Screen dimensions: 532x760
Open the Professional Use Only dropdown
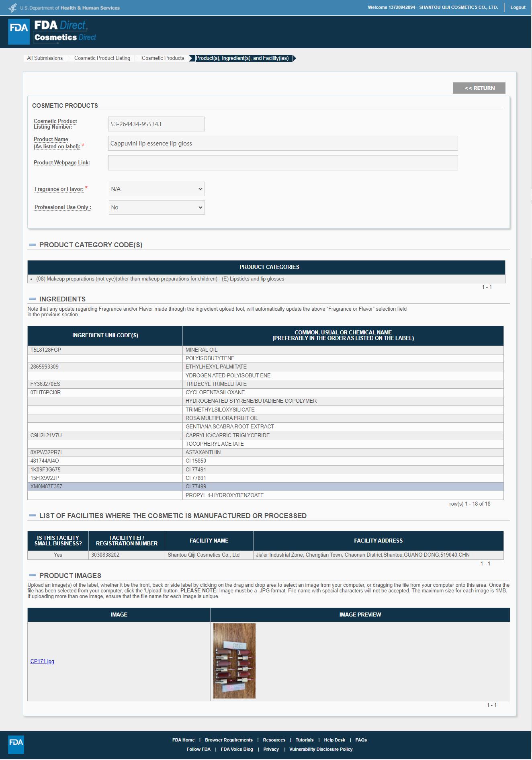click(156, 207)
